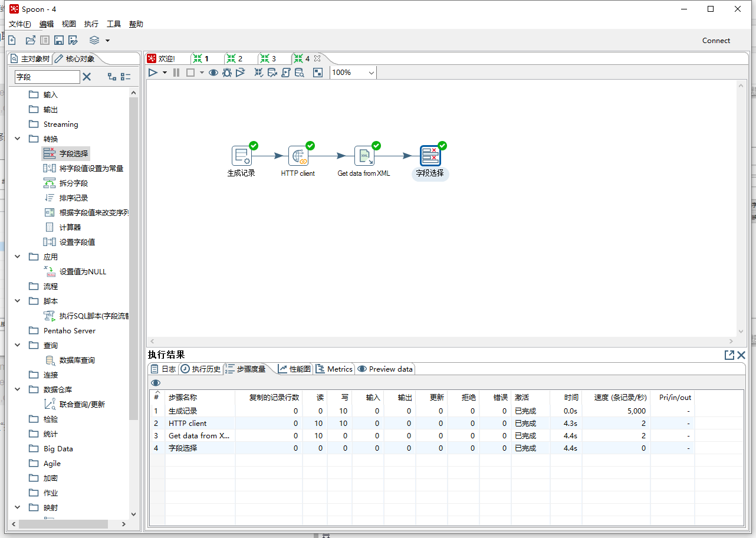The image size is (756, 538).
Task: Open the 日志 results tab
Action: tap(163, 369)
